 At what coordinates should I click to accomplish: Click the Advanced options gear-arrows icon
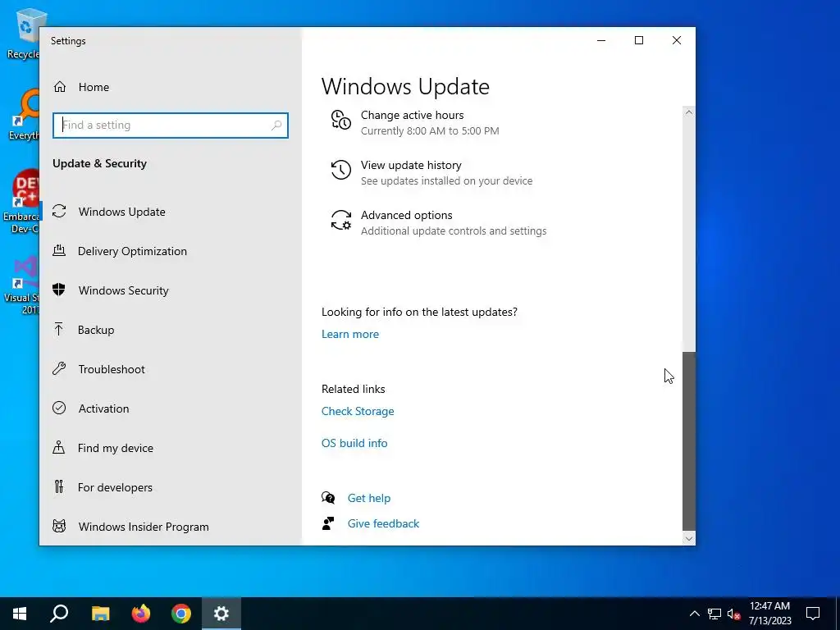pos(340,220)
